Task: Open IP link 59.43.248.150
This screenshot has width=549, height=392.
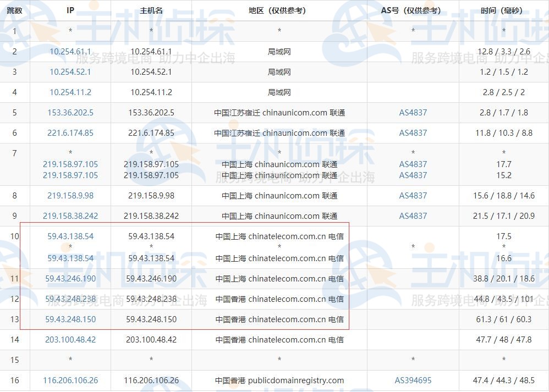Action: click(70, 319)
